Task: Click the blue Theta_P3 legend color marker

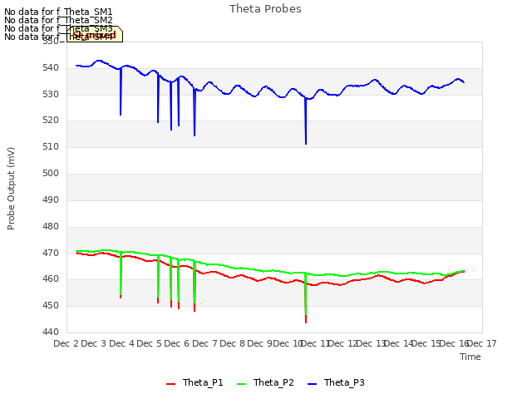Action: pyautogui.click(x=312, y=384)
